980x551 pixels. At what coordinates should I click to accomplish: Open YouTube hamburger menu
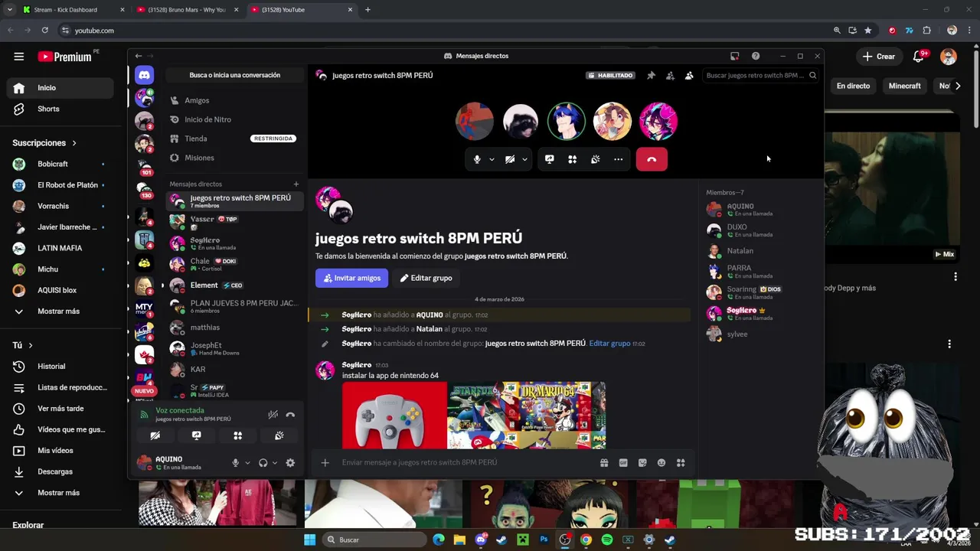tap(19, 57)
